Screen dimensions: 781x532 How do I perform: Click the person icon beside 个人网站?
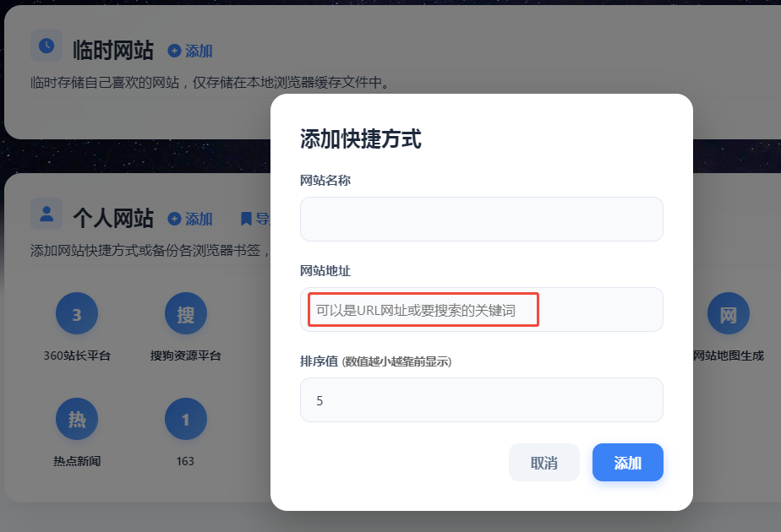pyautogui.click(x=46, y=214)
